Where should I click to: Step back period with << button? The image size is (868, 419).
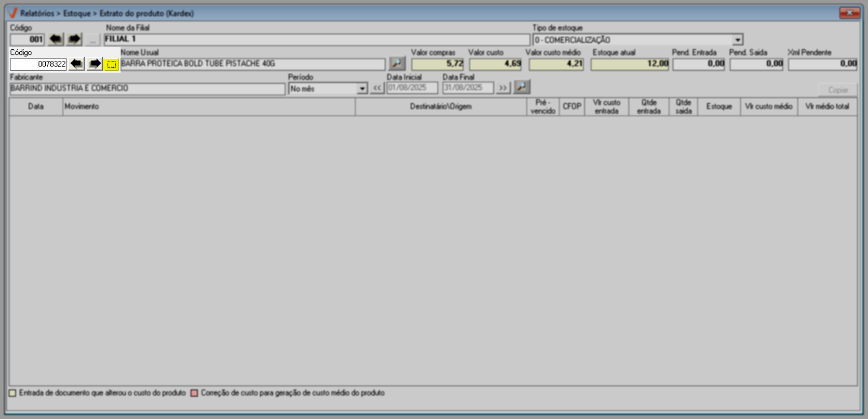(x=377, y=88)
